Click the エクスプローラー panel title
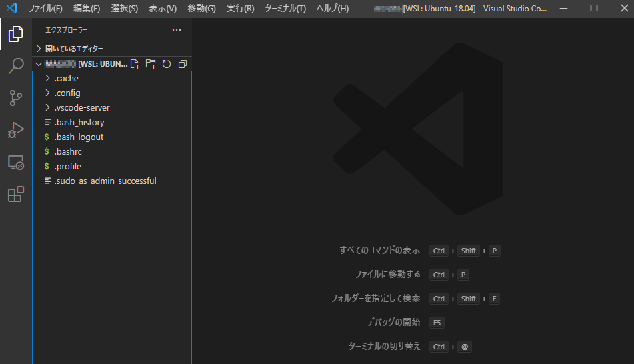Image resolution: width=634 pixels, height=364 pixels. [x=66, y=30]
